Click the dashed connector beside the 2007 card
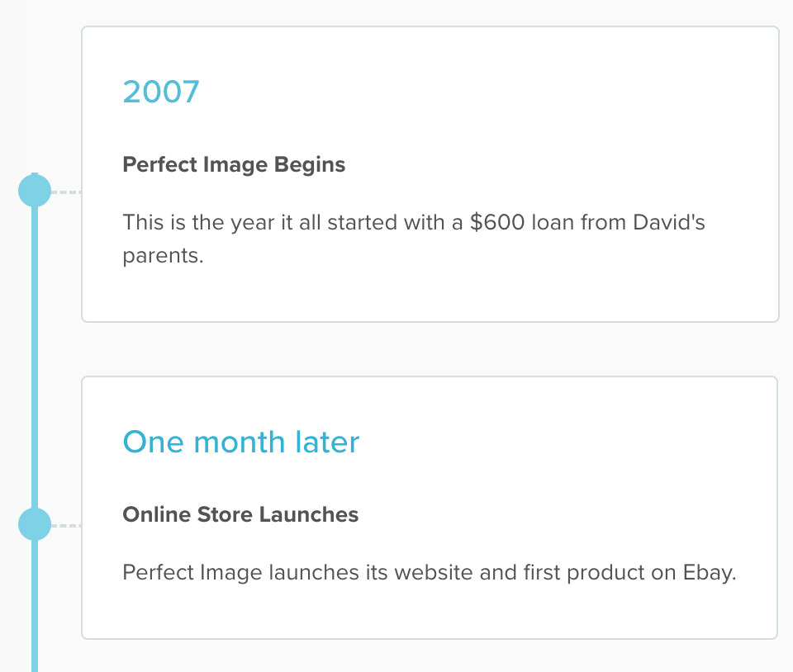Image resolution: width=793 pixels, height=672 pixels. [66, 192]
